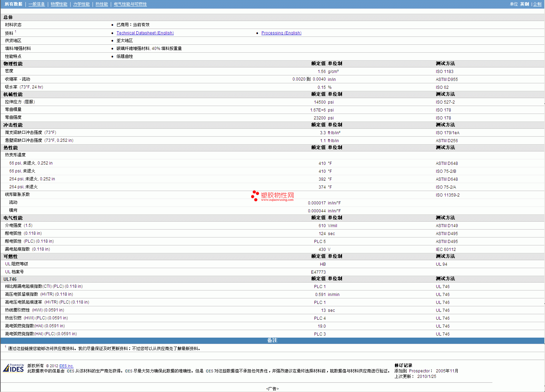
Task: Click the 塑胶物性网 watermark logo
Action: (272, 196)
